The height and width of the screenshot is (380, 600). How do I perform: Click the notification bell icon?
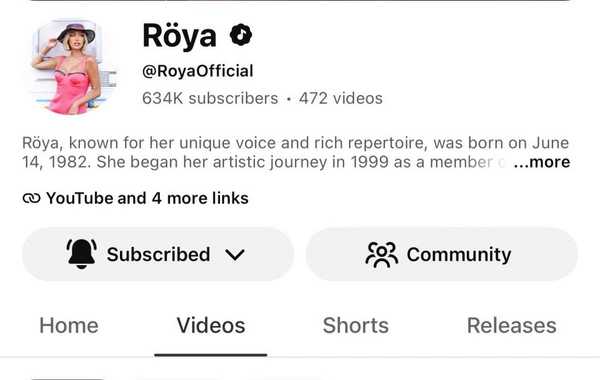coord(82,254)
